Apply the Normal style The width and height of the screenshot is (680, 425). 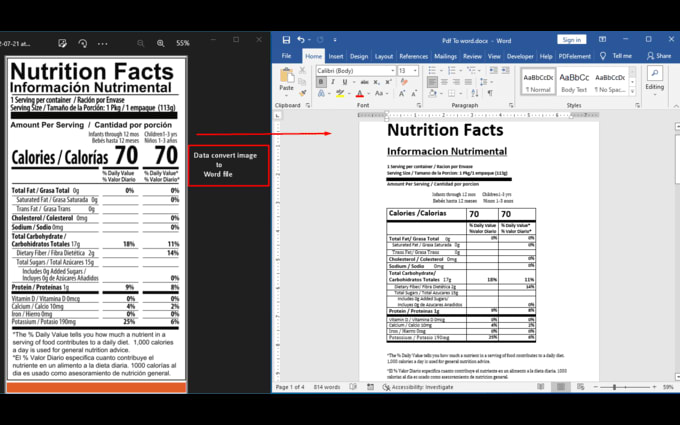coord(538,82)
